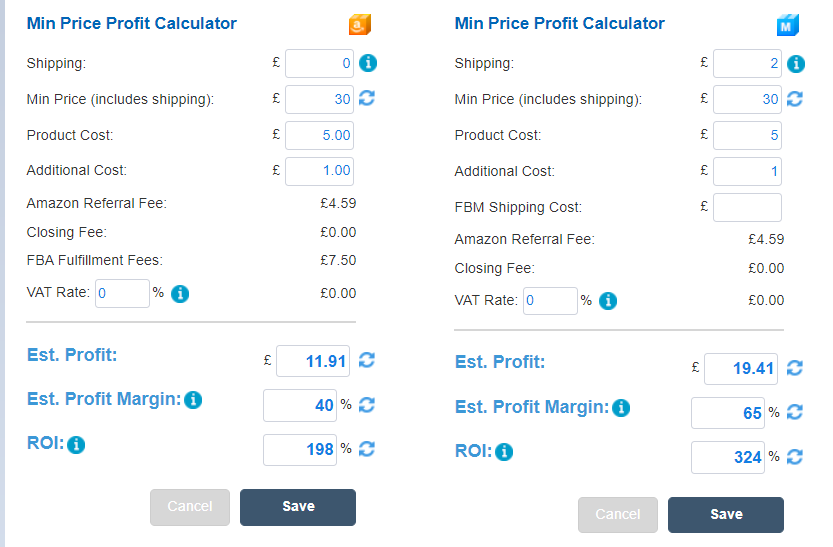Cancel the FBA calculator
Image resolution: width=833 pixels, height=547 pixels.
[x=190, y=507]
